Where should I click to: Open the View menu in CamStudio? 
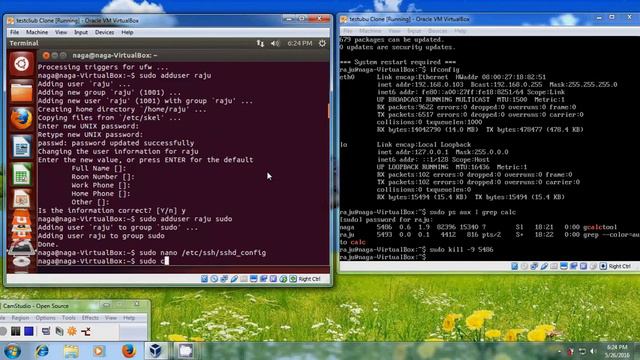[111, 318]
